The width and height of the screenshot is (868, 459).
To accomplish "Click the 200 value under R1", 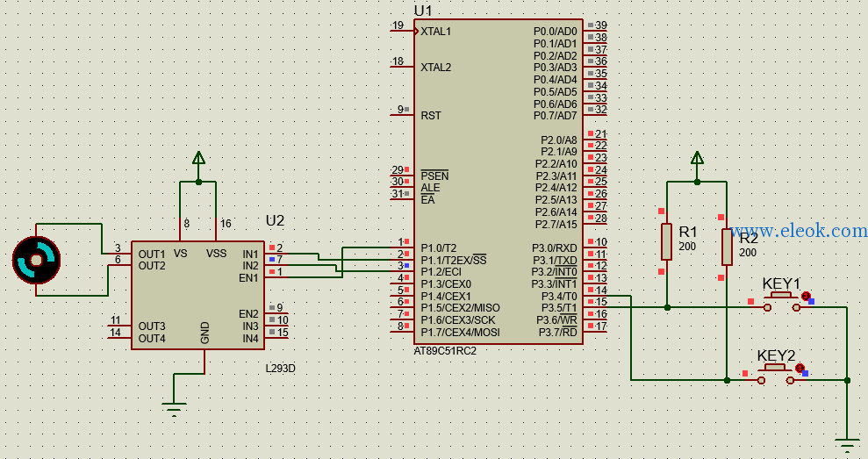I will pyautogui.click(x=687, y=247).
